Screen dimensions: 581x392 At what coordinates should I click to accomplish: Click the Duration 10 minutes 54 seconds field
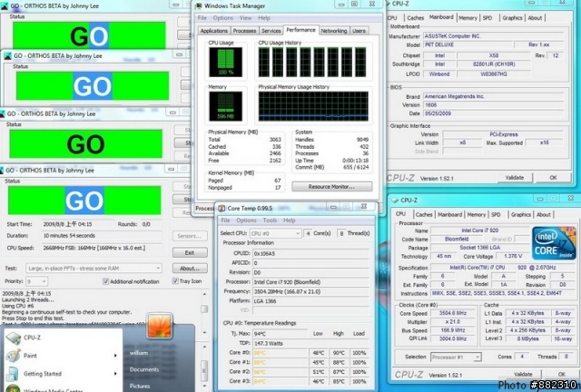pyautogui.click(x=102, y=236)
